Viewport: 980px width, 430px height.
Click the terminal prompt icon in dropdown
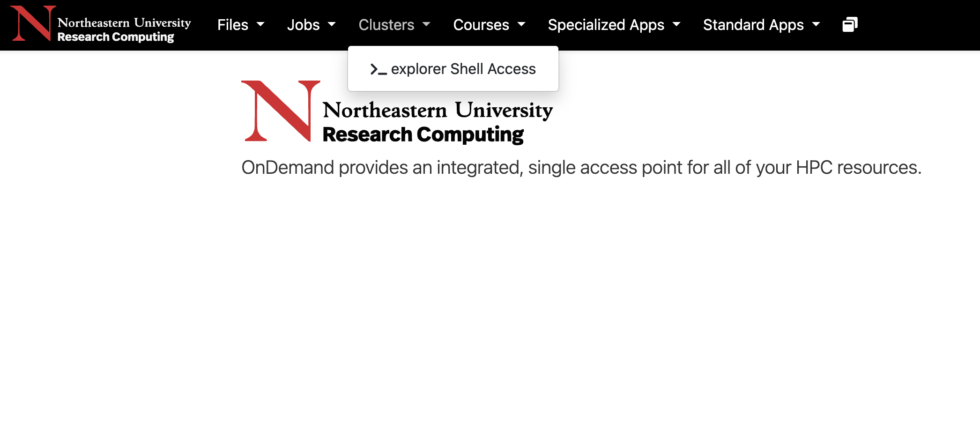coord(378,69)
